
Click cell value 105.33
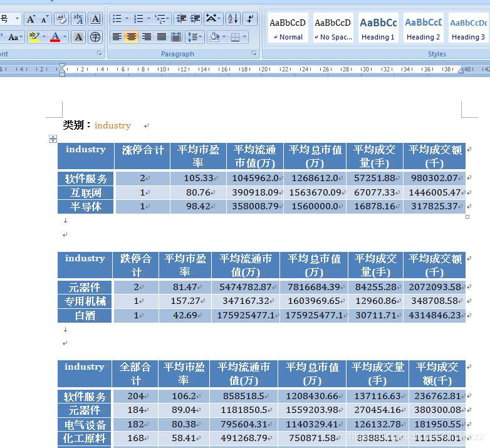[x=199, y=178]
